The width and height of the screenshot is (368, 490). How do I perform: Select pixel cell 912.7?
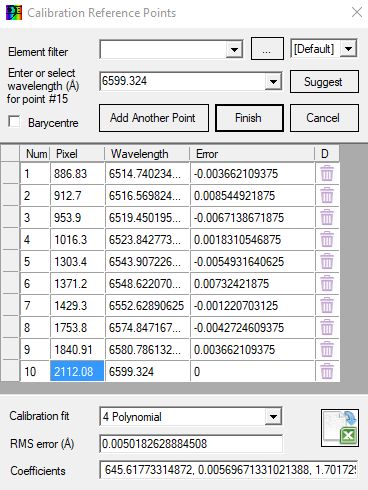tap(77, 195)
